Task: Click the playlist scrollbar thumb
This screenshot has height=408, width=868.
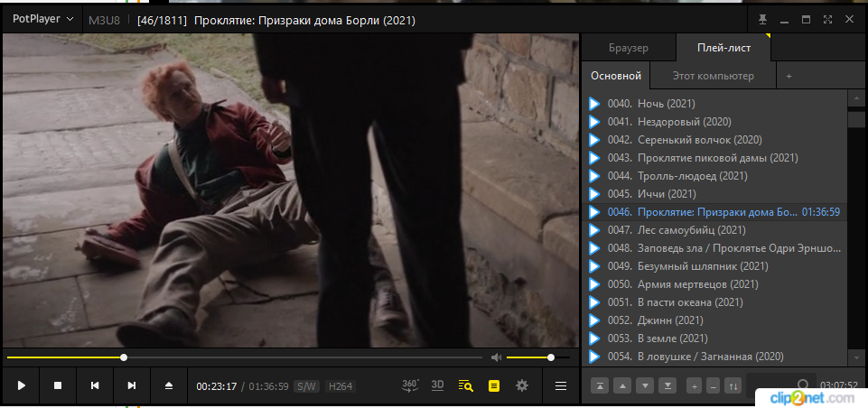Action: [856, 119]
